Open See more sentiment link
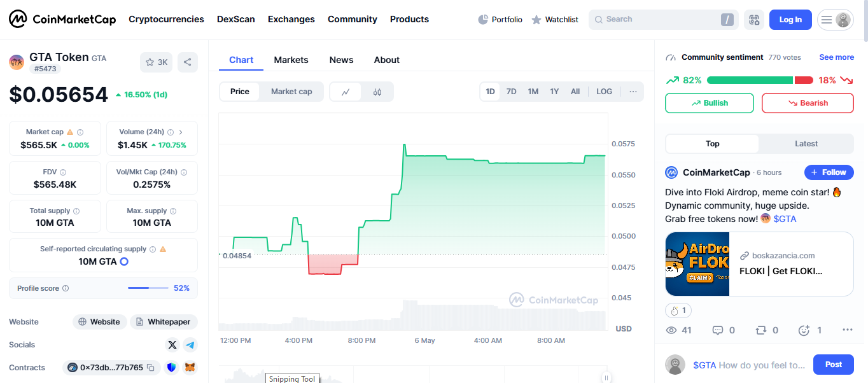 point(836,57)
